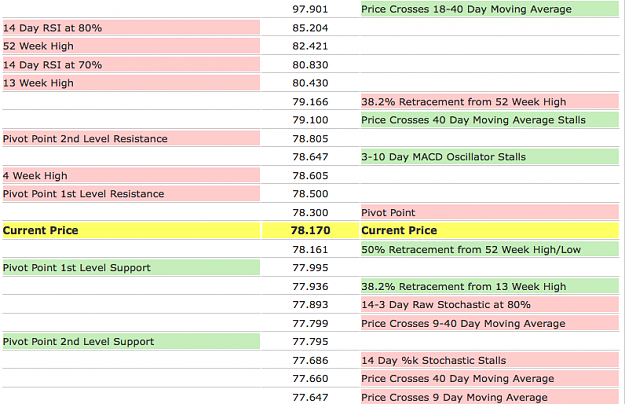The width and height of the screenshot is (625, 404).
Task: Click the 13 Week High label
Action: pyautogui.click(x=38, y=83)
